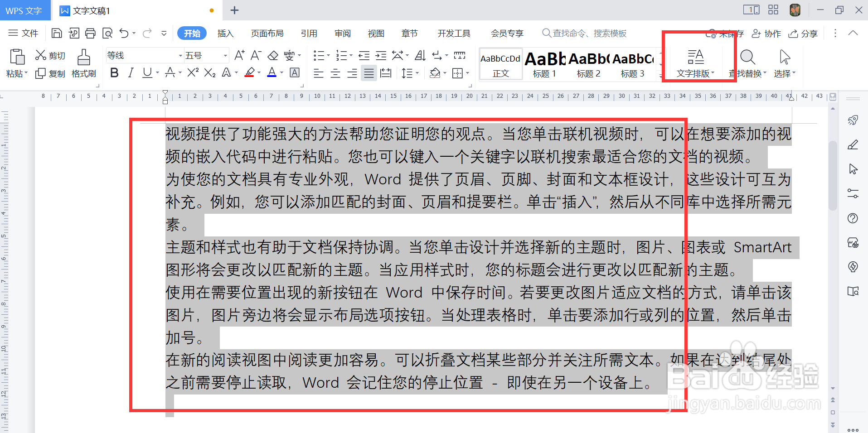Toggle Superscript X²
Screen dimensions: 868x433
tap(193, 72)
